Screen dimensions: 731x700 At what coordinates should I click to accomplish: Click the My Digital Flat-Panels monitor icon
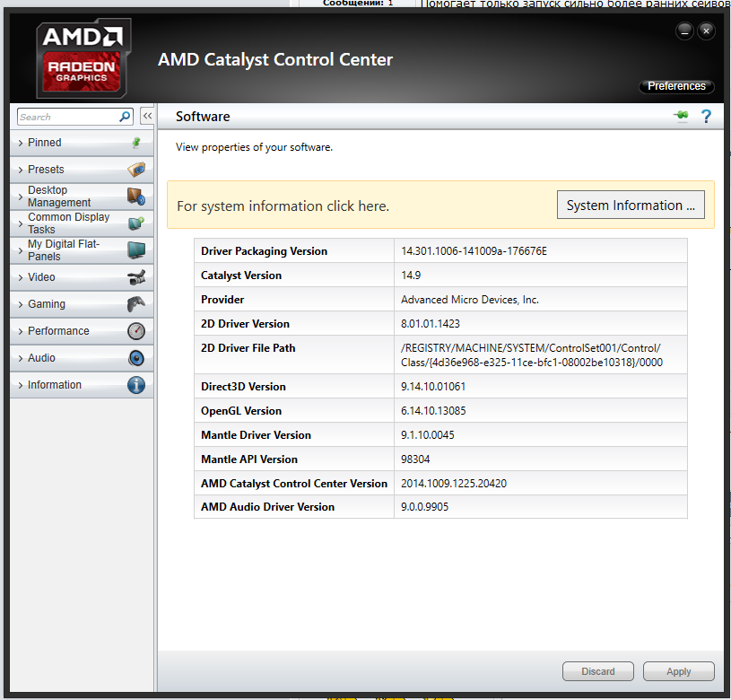tap(136, 250)
